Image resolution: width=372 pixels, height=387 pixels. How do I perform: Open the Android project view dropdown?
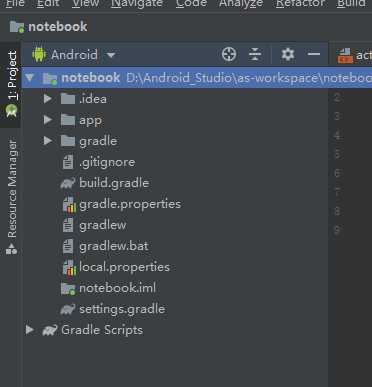click(x=83, y=55)
